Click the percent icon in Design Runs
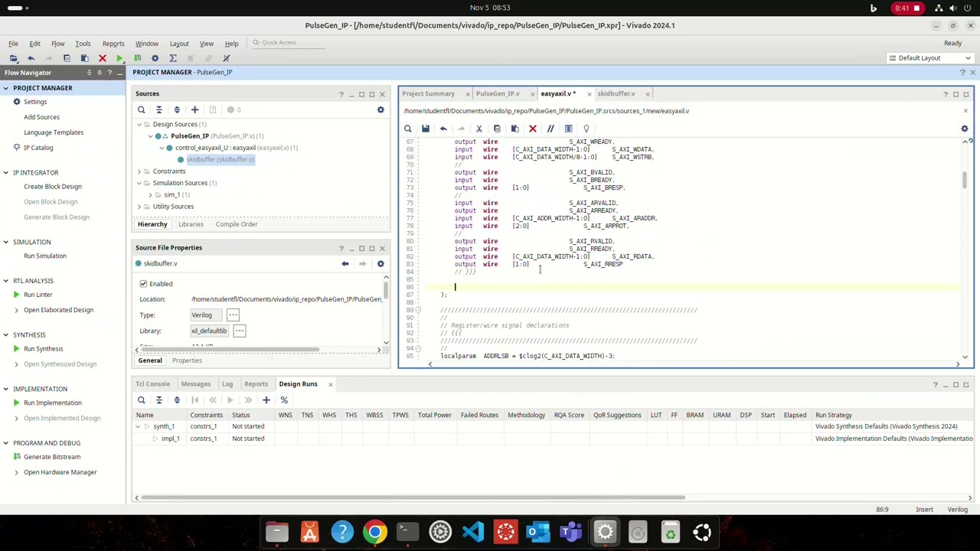 coord(284,400)
